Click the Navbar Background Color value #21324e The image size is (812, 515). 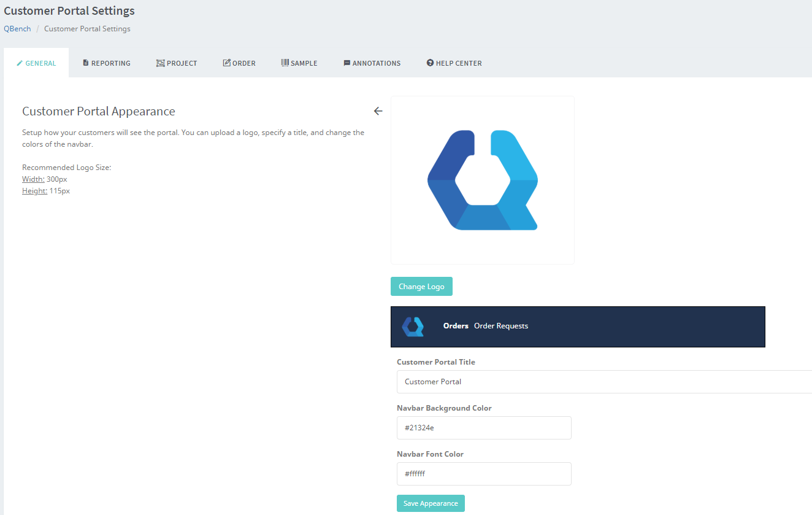[x=484, y=427]
